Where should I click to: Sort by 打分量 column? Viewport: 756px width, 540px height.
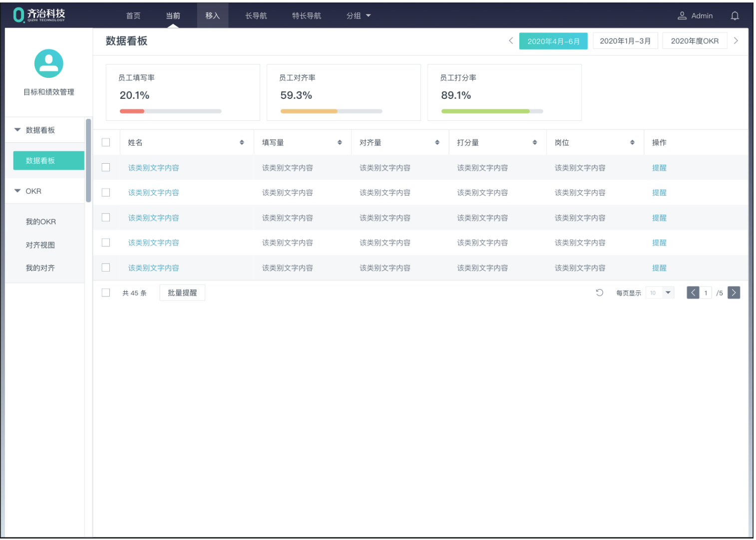(x=535, y=142)
